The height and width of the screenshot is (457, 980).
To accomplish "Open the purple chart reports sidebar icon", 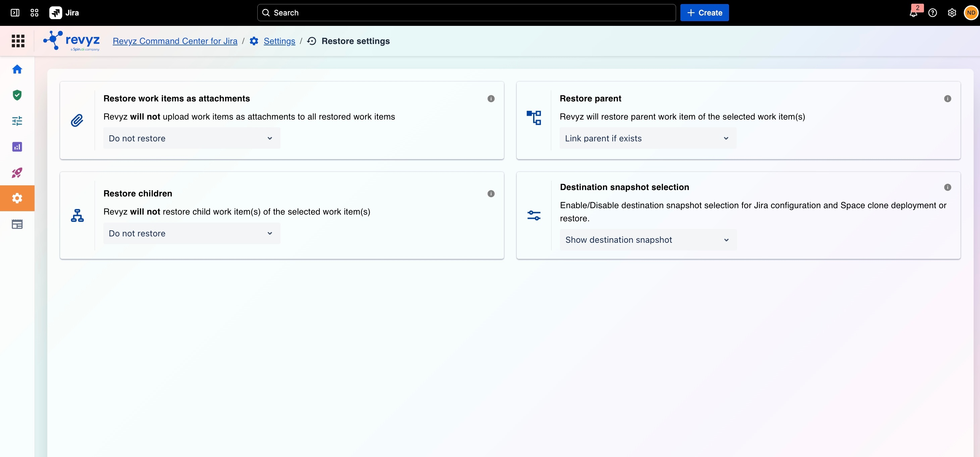I will click(x=17, y=147).
